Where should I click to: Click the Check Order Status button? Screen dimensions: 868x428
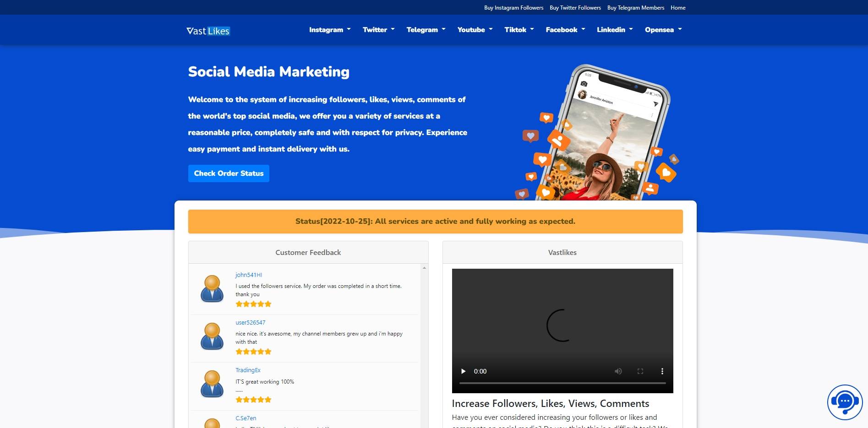coord(229,173)
